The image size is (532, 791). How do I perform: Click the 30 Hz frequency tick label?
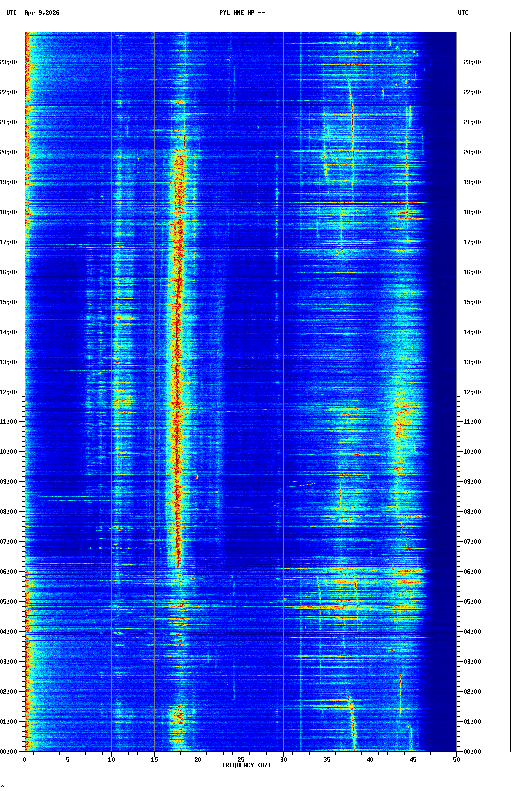pos(283,760)
